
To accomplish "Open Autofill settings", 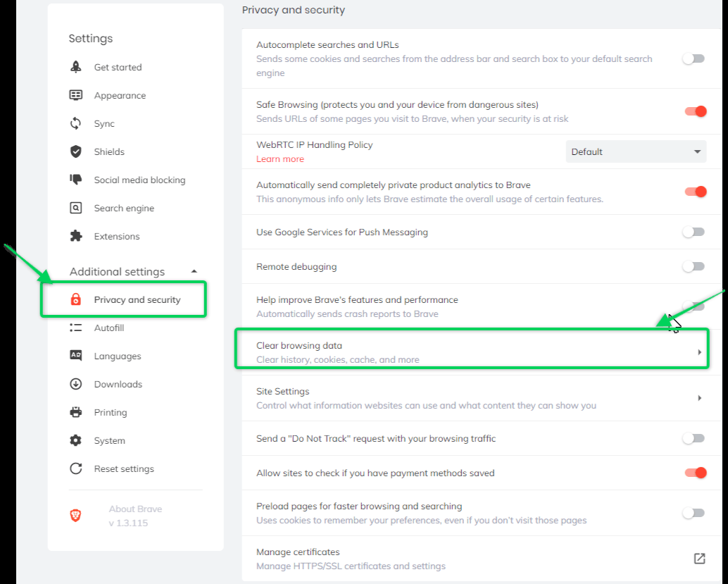I will pos(109,328).
